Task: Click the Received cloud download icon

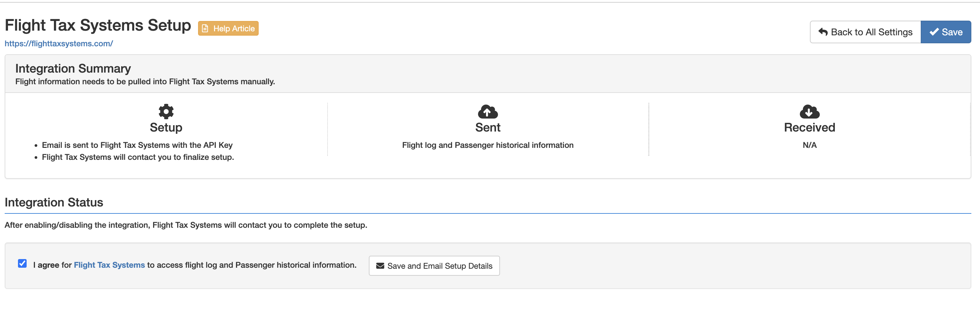Action: tap(810, 112)
